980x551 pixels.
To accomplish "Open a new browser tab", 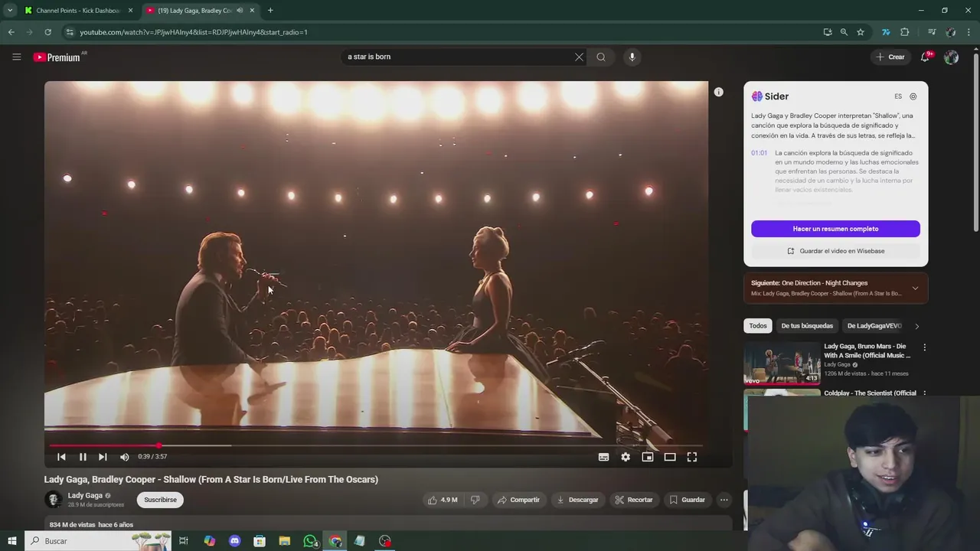I will tap(270, 11).
